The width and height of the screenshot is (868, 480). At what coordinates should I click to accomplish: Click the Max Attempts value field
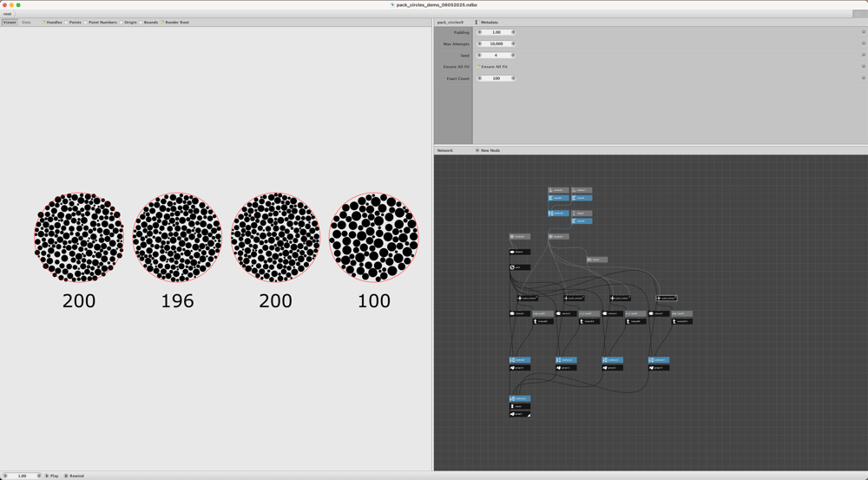coord(496,43)
